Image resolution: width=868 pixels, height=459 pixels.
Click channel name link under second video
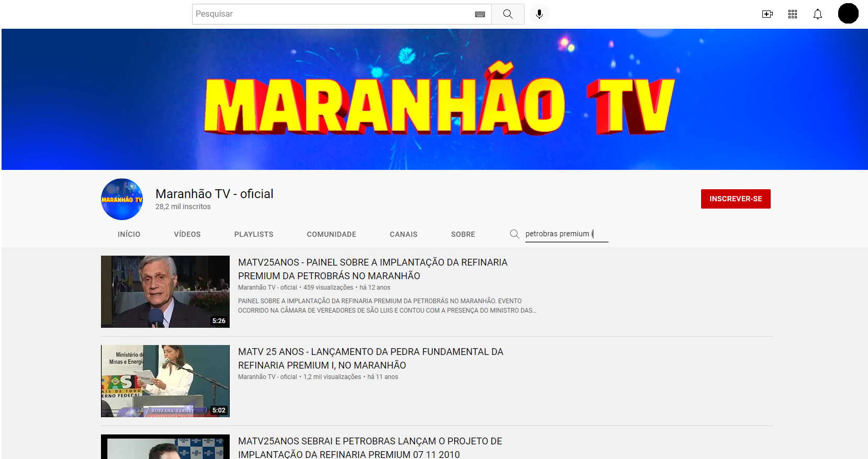267,377
